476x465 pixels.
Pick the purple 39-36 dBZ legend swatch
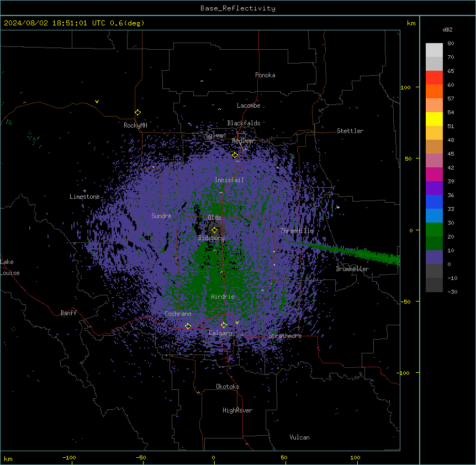point(434,188)
